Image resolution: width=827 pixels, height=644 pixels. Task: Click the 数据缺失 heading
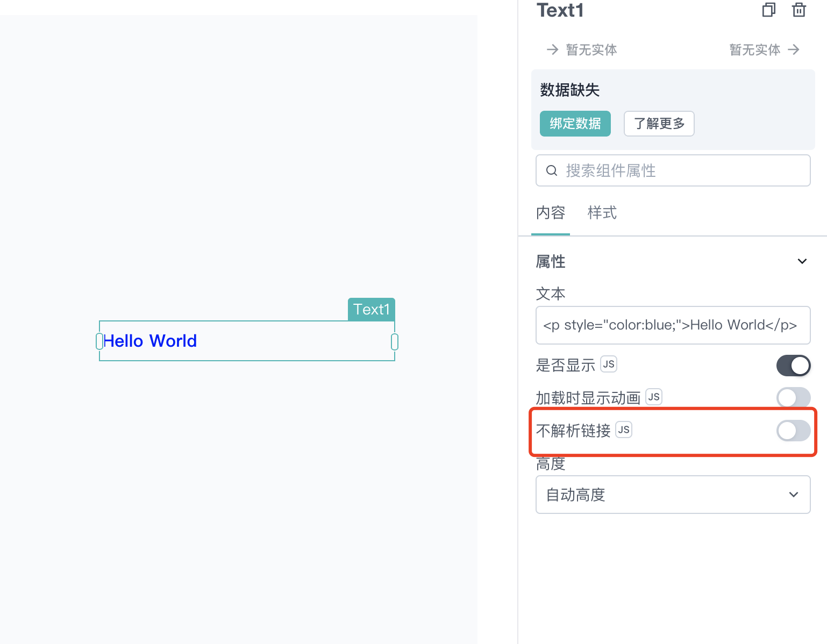coord(569,90)
